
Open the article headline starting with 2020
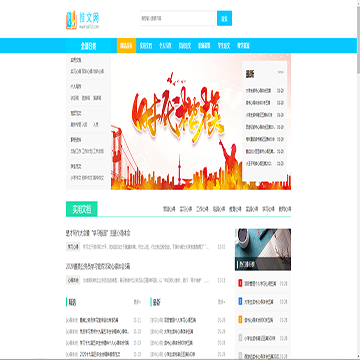98,266
